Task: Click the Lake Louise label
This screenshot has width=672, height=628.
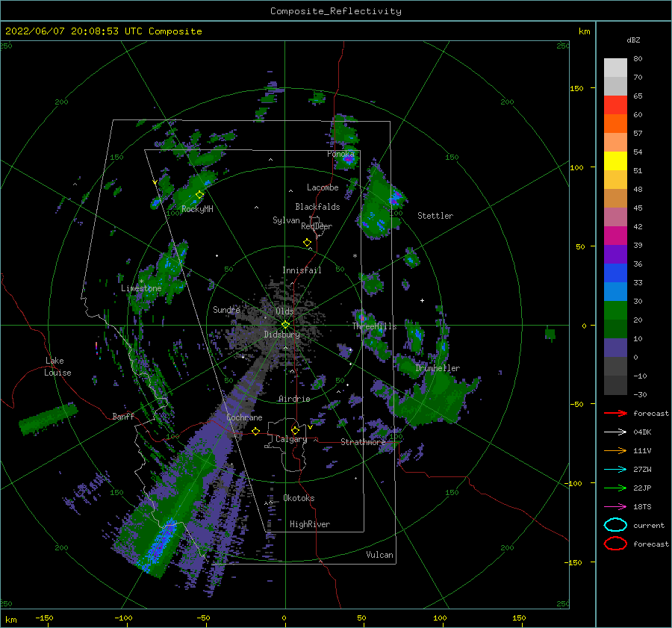Action: click(57, 367)
